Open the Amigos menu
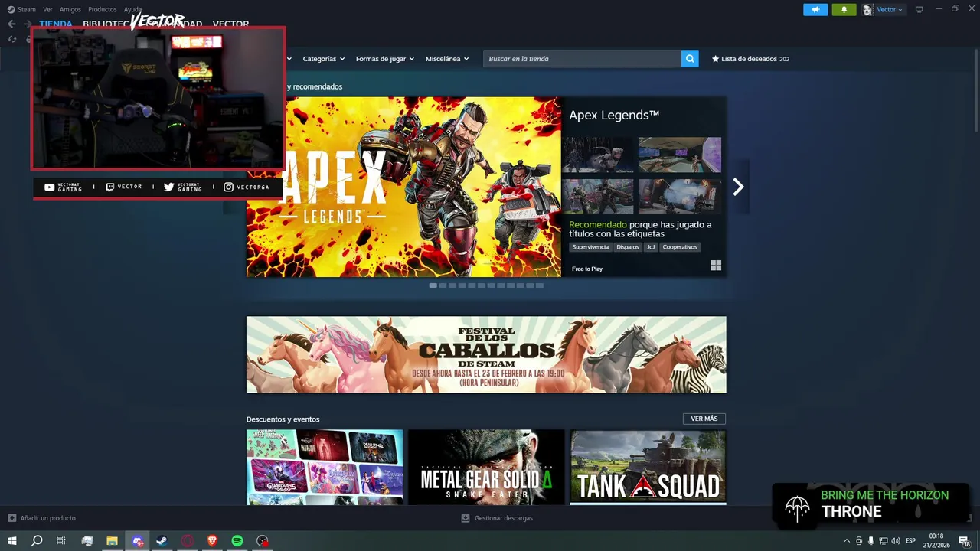This screenshot has width=980, height=551. coord(70,9)
